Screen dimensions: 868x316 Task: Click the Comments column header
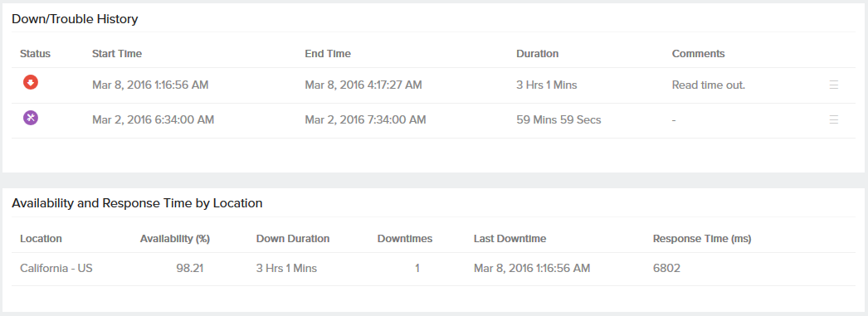[x=698, y=54]
